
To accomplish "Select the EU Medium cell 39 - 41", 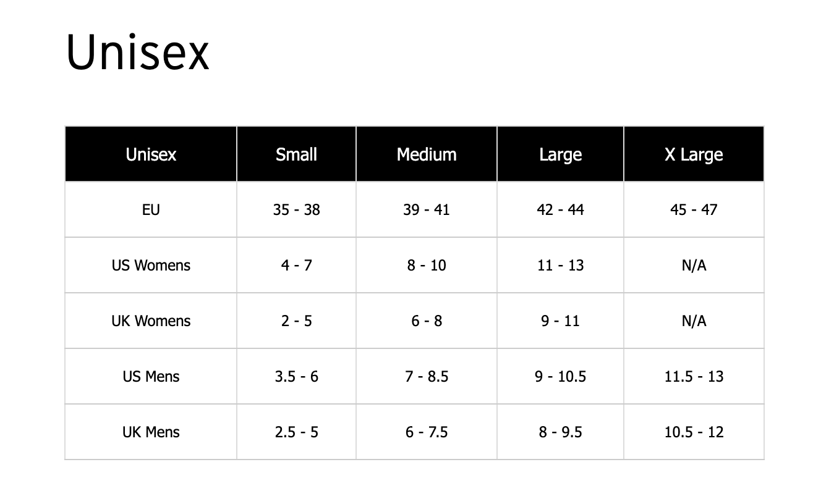I will click(x=427, y=209).
